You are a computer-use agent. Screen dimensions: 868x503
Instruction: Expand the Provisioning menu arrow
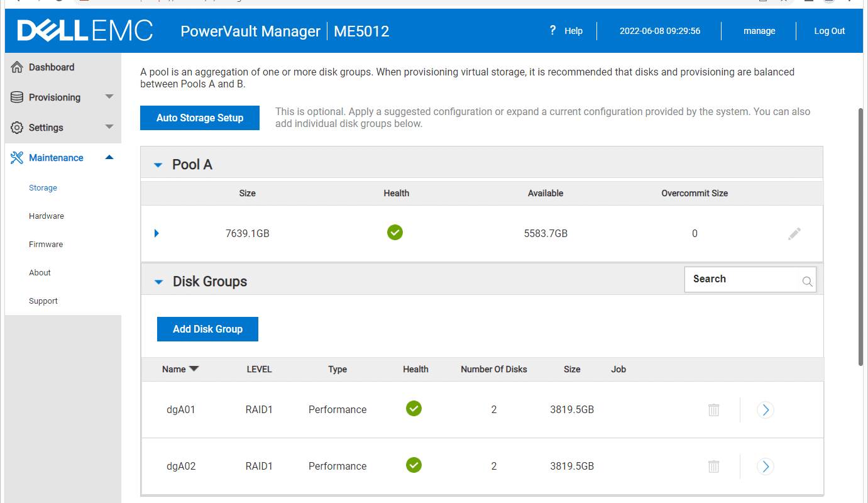tap(109, 97)
